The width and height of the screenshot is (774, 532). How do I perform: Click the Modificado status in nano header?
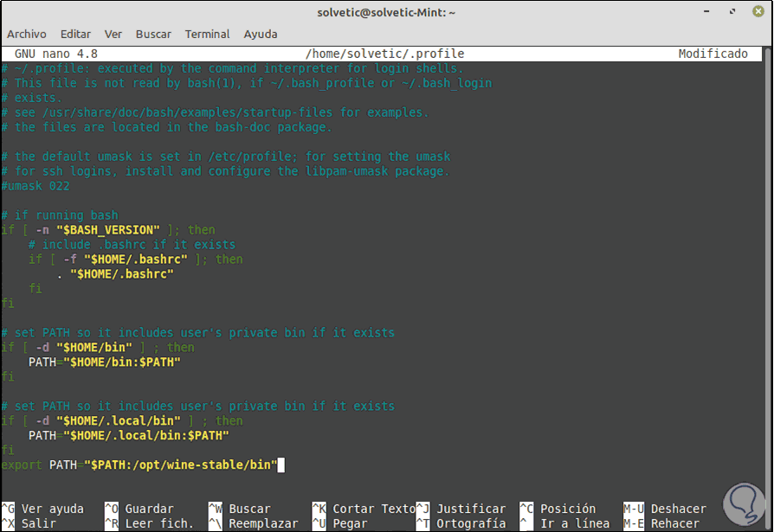(713, 54)
